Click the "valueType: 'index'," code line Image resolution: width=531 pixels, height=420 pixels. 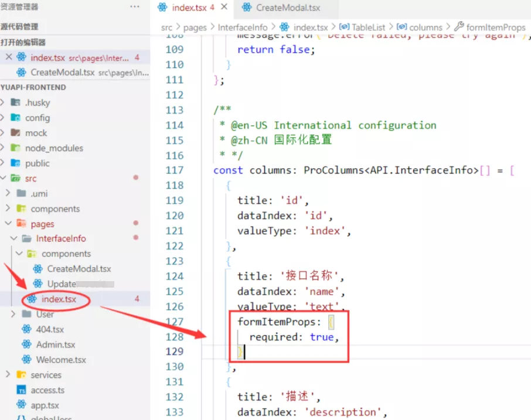point(294,231)
